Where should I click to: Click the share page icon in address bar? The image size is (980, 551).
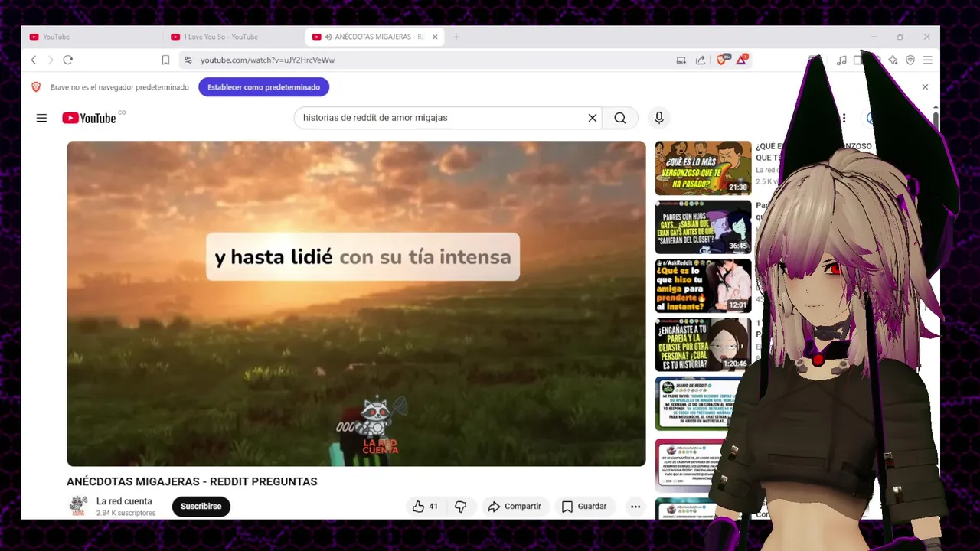tap(701, 60)
